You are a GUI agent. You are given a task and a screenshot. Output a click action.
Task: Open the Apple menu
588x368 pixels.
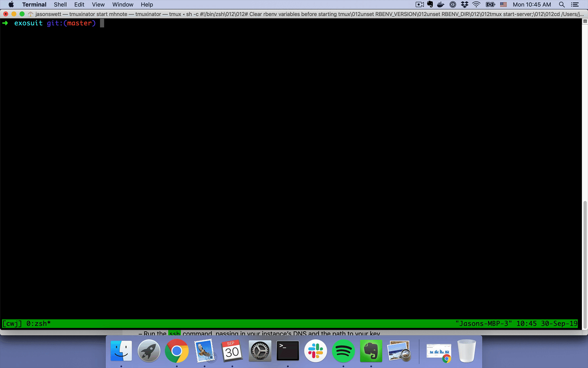11,4
